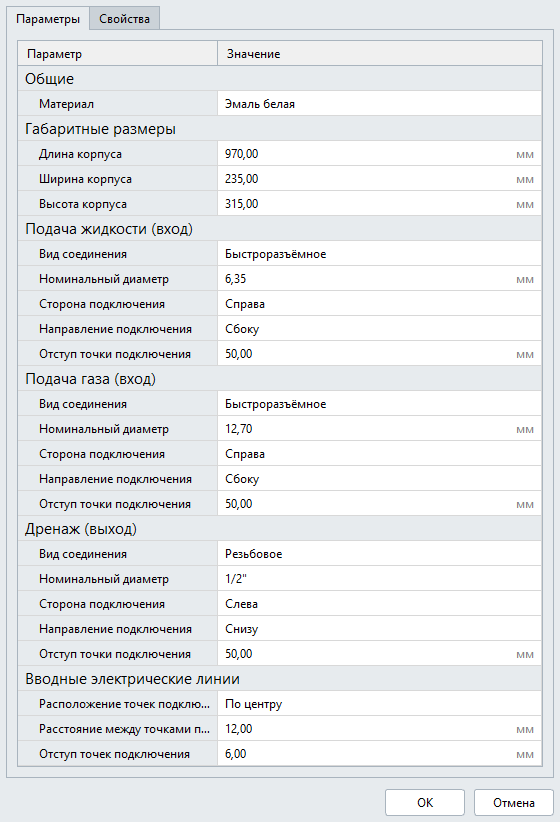560x822 pixels.
Task: Confirm with the OK button
Action: [425, 803]
